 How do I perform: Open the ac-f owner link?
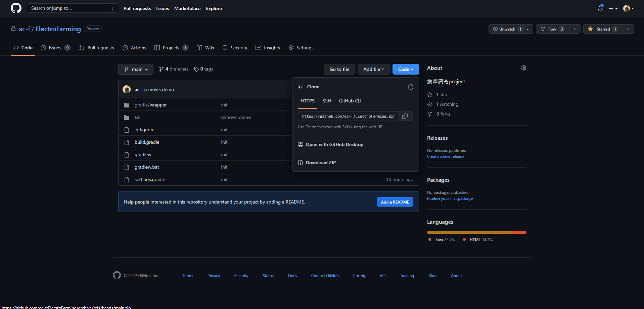pos(25,29)
